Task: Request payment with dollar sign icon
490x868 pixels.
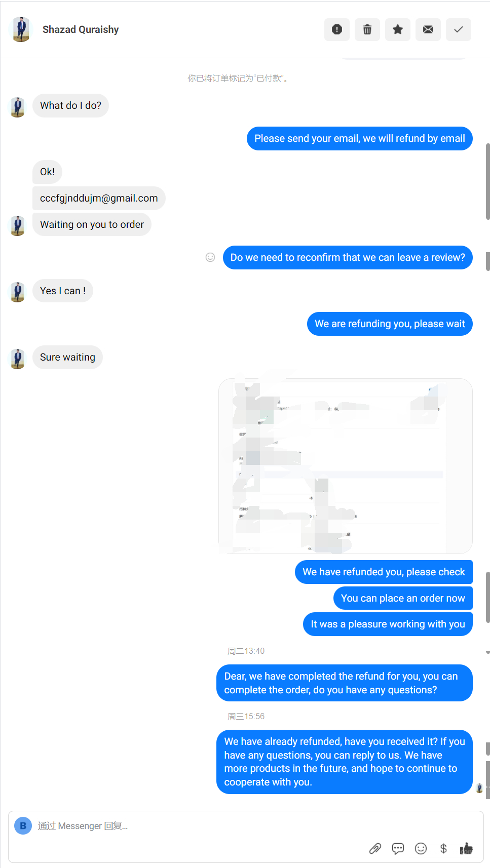Action: click(443, 848)
